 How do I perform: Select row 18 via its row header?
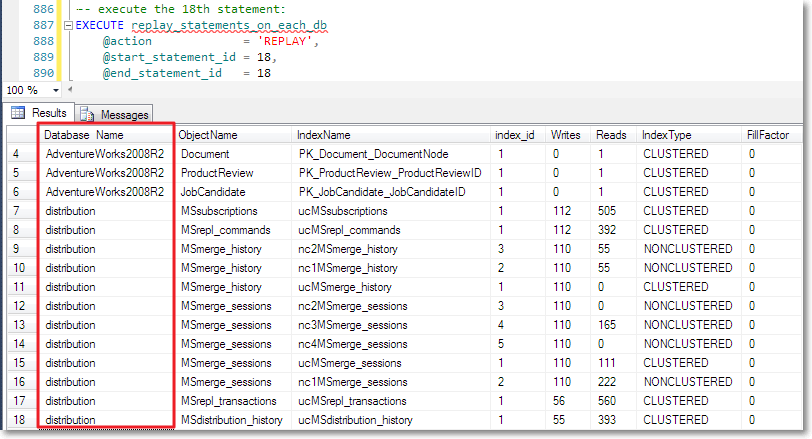pos(21,420)
